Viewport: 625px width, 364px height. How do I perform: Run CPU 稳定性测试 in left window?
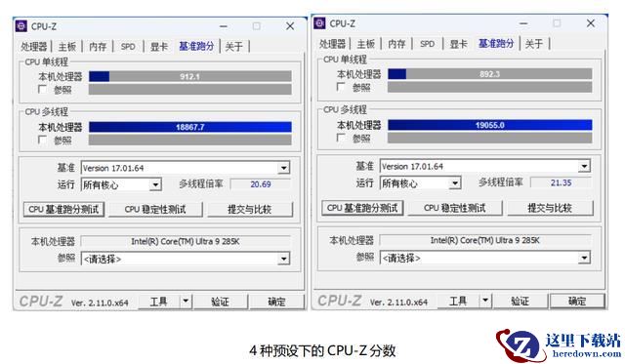point(155,210)
